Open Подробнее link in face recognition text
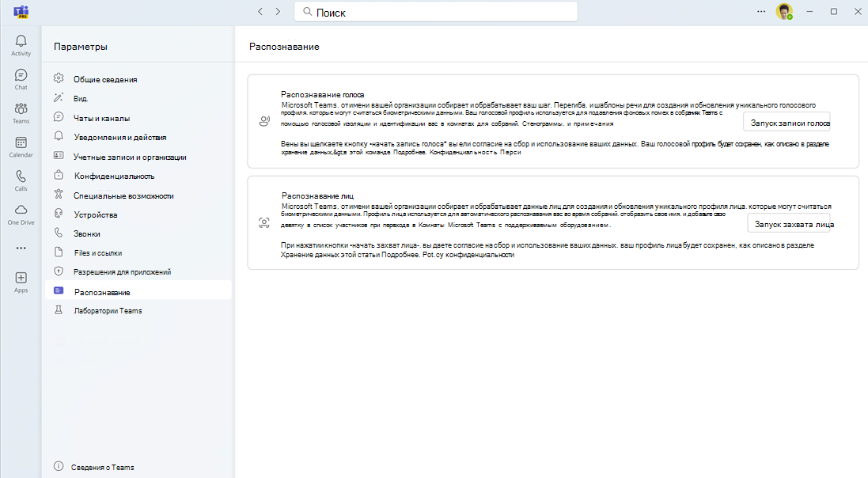 (403, 255)
